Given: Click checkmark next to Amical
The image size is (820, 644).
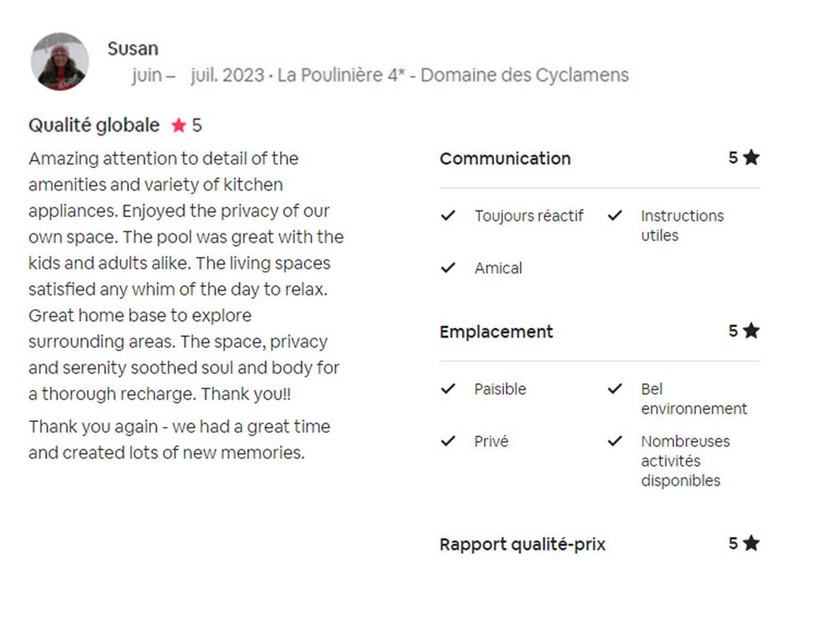Looking at the screenshot, I should tap(448, 268).
